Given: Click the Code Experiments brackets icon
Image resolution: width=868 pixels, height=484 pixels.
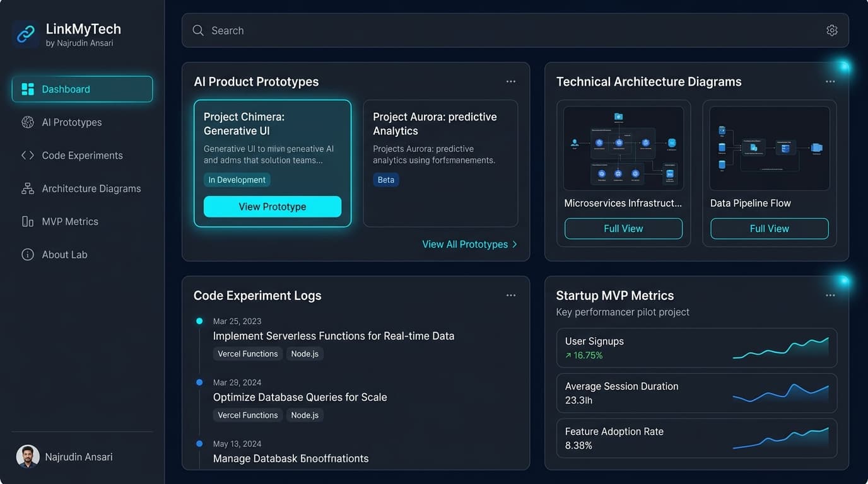Looking at the screenshot, I should coord(28,155).
